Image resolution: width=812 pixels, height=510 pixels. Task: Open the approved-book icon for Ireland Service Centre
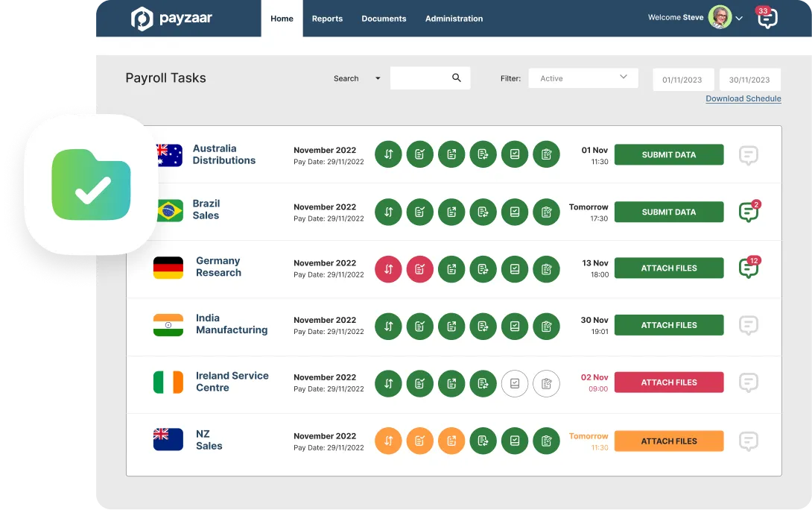[515, 383]
